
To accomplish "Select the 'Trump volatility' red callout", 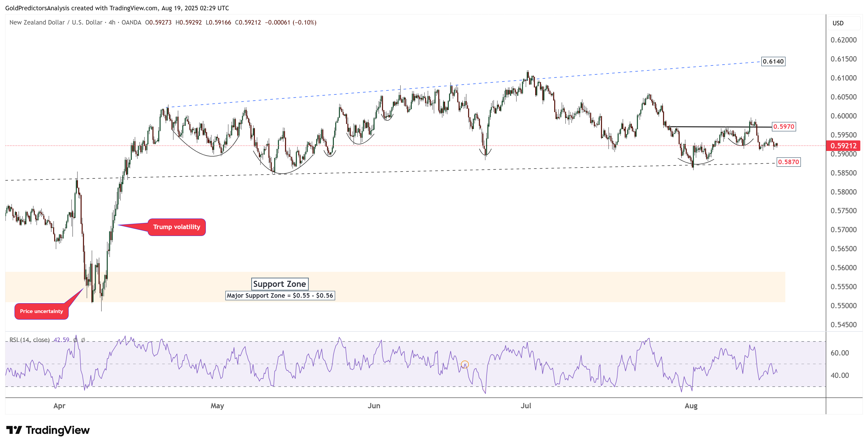I will (x=176, y=227).
